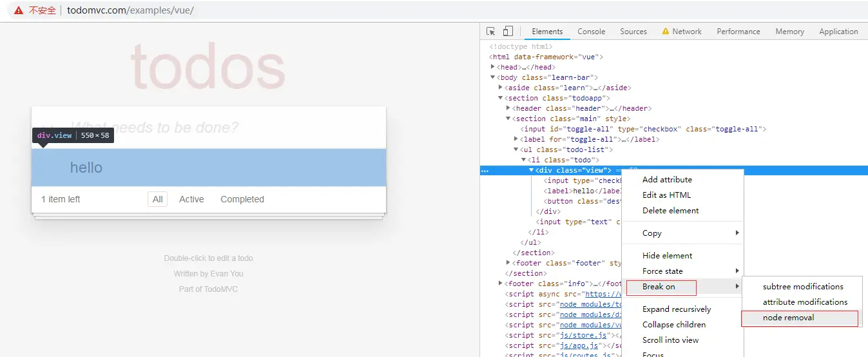Open the Sources tab
The image size is (868, 357).
tap(633, 31)
